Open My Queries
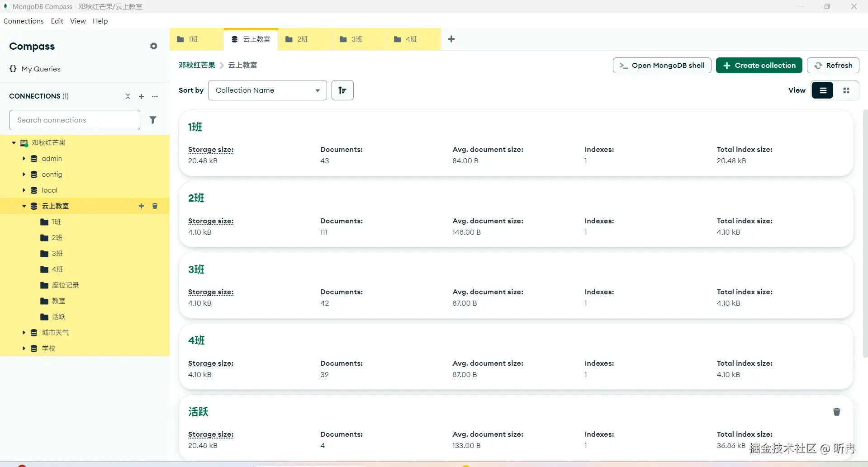 tap(41, 69)
